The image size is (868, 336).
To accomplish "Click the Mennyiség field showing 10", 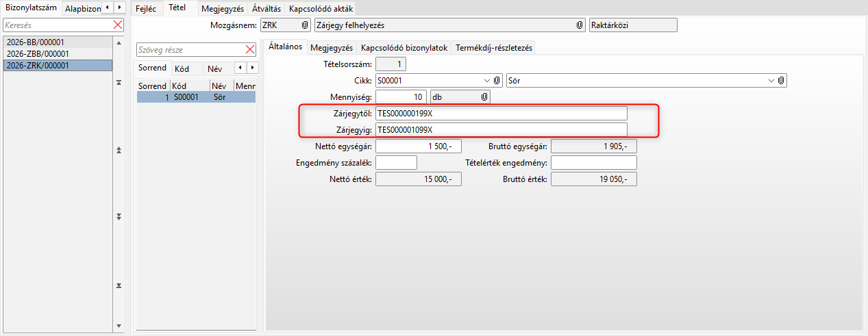I will [401, 97].
